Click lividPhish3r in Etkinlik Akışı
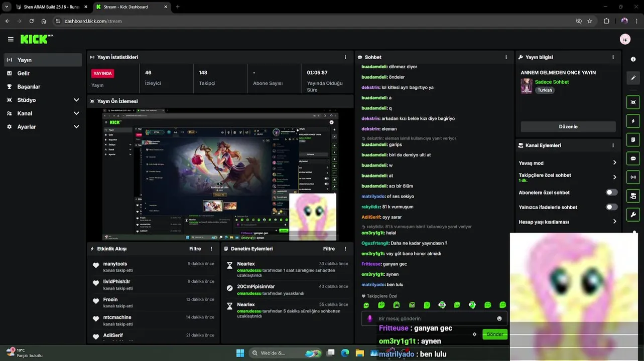Viewport: 644px width, 361px height. (116, 282)
